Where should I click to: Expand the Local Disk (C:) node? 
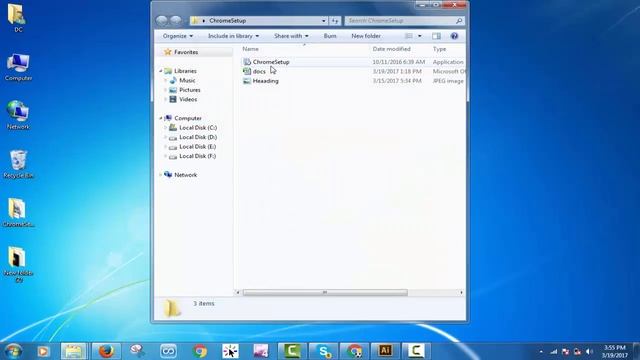coord(166,128)
